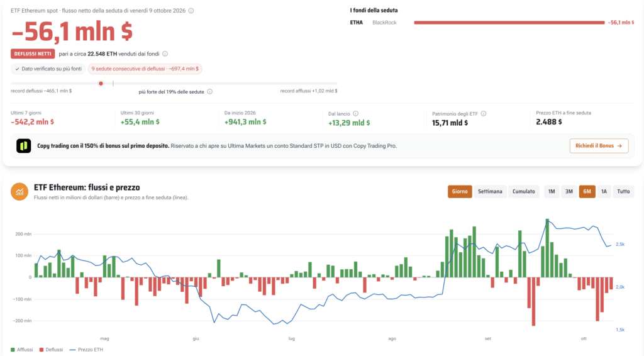
Task: Toggle the Prezzo ETH legend line
Action: tap(86, 350)
